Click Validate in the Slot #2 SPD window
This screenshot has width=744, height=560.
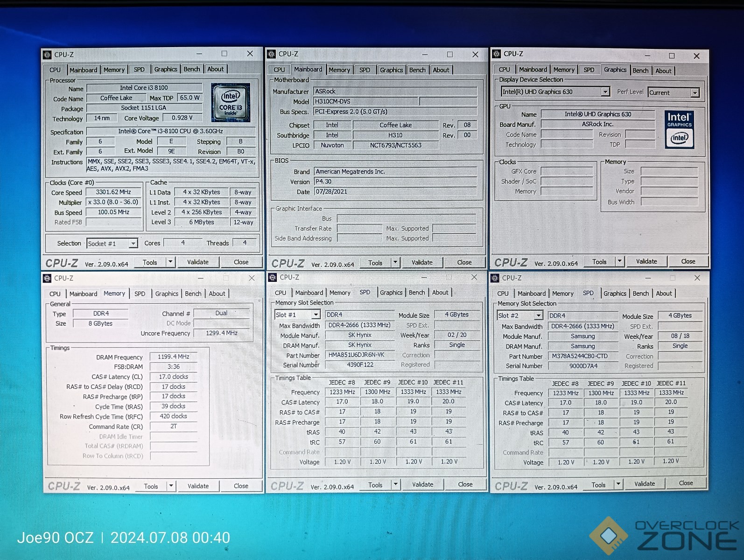(645, 483)
